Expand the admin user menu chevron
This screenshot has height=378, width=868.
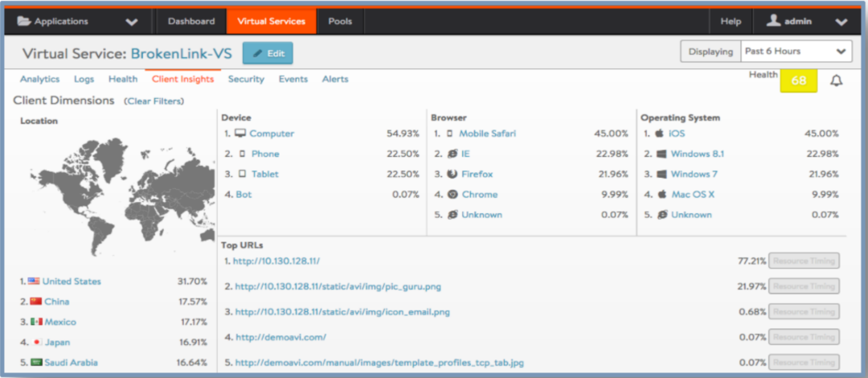[x=841, y=23]
